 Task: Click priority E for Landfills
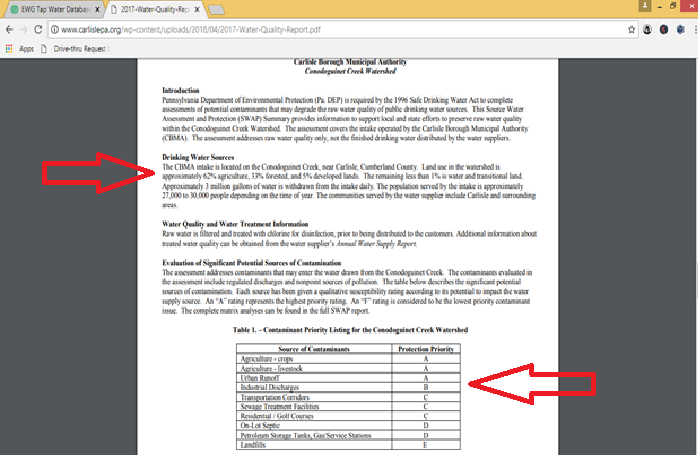tap(426, 445)
